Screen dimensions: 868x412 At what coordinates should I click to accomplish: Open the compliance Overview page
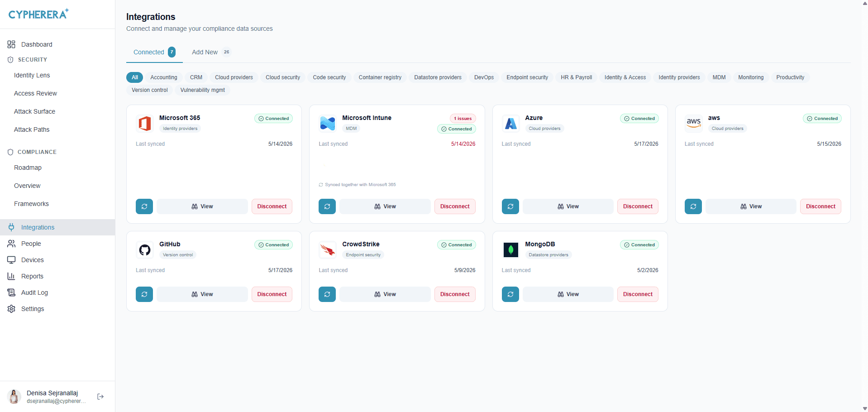coord(27,186)
